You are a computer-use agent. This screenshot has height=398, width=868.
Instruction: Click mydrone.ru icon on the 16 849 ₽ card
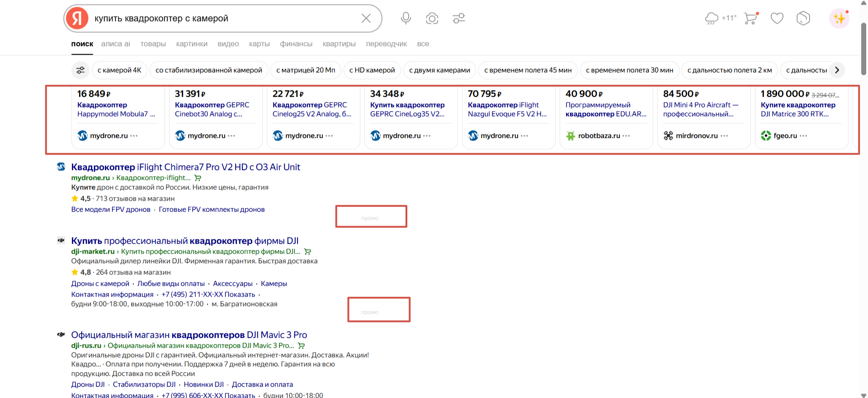pos(82,136)
